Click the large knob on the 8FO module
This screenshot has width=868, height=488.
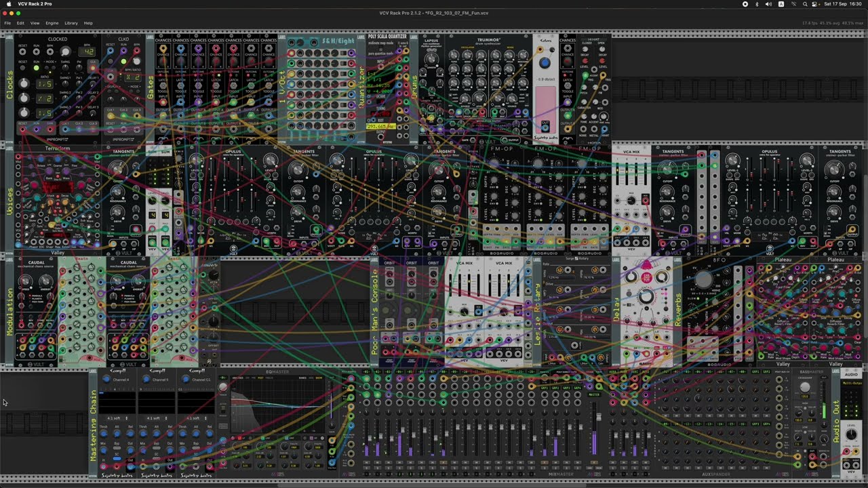tap(704, 278)
